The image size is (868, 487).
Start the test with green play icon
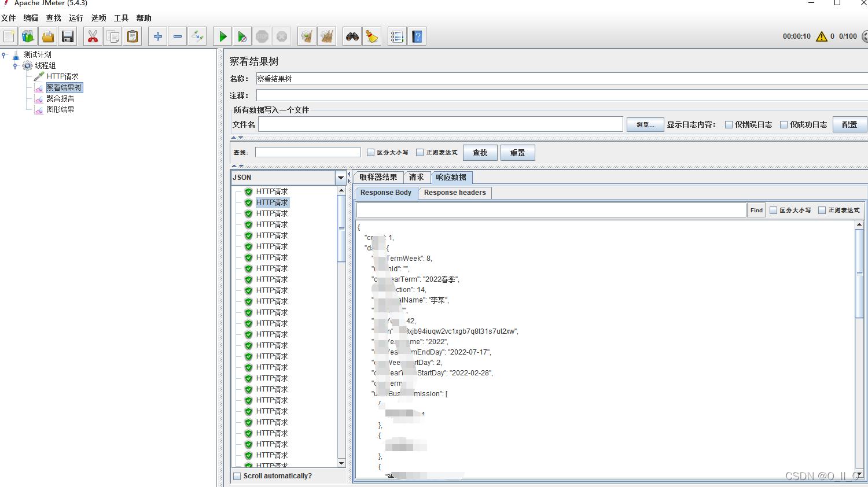click(x=222, y=36)
